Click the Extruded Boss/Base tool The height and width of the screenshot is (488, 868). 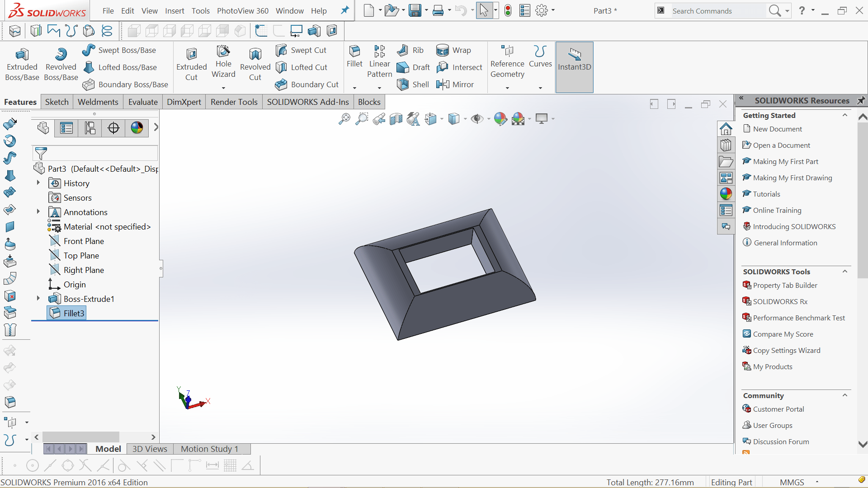tap(22, 65)
